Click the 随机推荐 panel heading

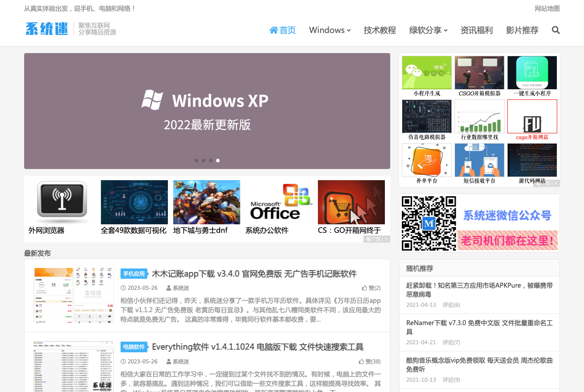click(420, 268)
